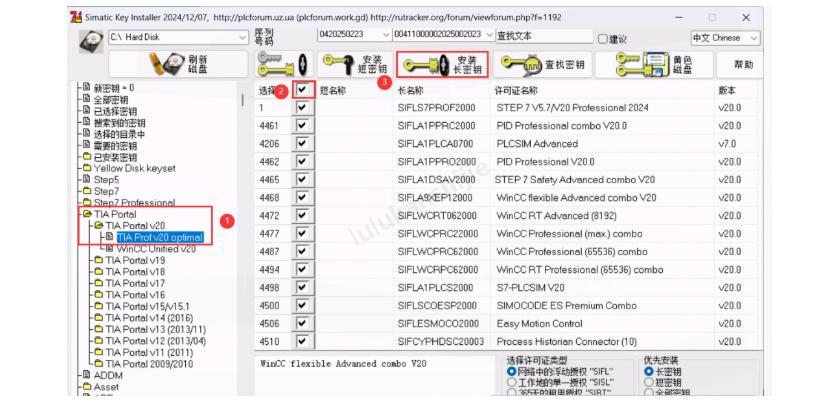This screenshot has height=403, width=839.
Task: Click the two-keys install button icon
Action: [x=283, y=64]
